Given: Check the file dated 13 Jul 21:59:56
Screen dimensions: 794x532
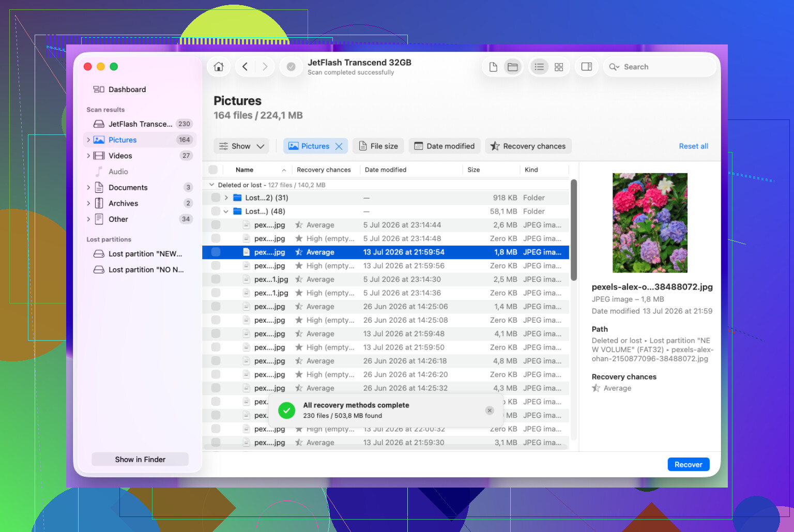Looking at the screenshot, I should tap(216, 266).
